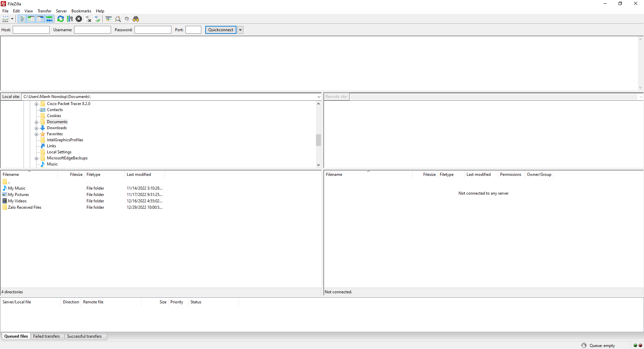Open the Quickconnect history dropdown

240,30
